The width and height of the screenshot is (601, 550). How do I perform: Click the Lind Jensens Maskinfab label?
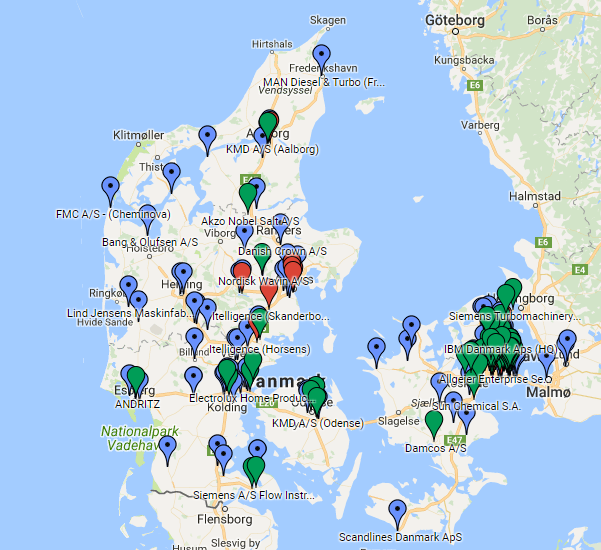coord(130,313)
